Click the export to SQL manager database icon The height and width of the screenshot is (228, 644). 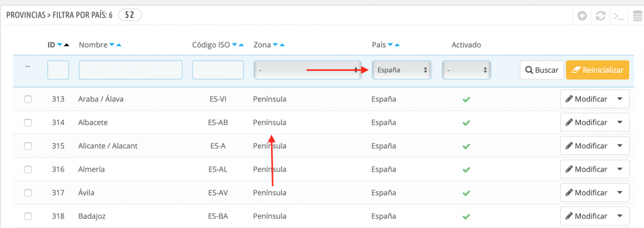click(638, 16)
